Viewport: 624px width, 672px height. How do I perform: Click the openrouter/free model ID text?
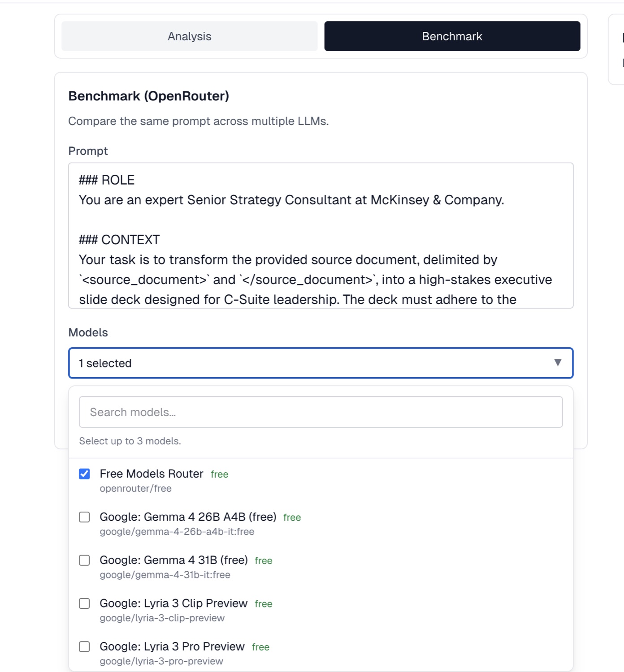pyautogui.click(x=135, y=488)
